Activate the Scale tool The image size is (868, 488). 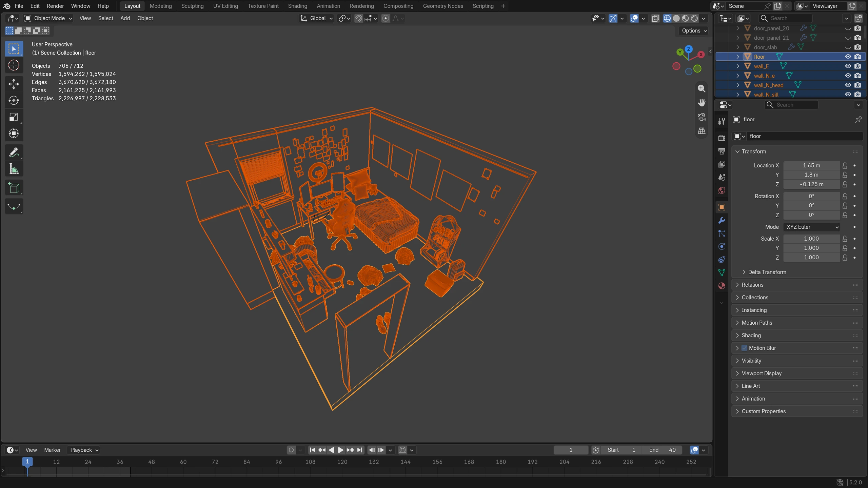pos(14,117)
